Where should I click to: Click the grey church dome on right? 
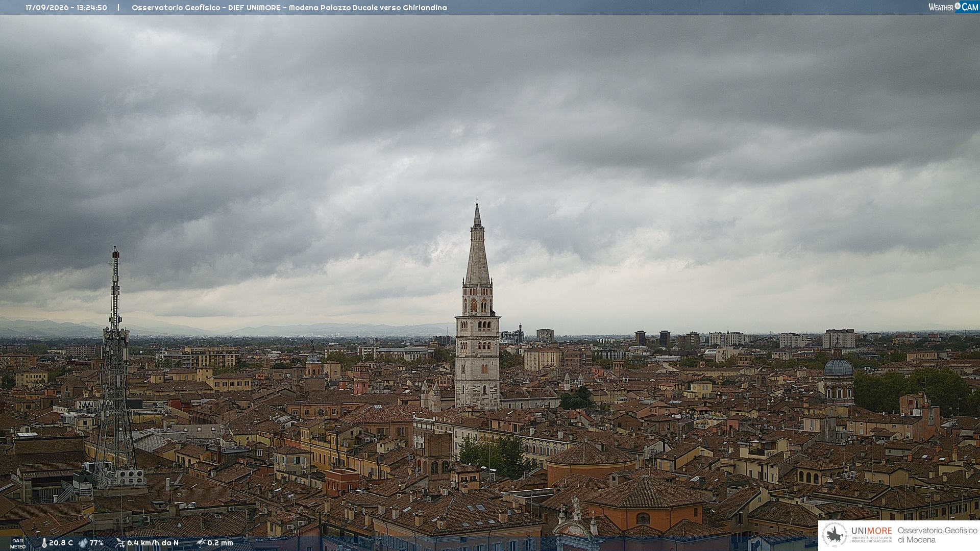839,366
